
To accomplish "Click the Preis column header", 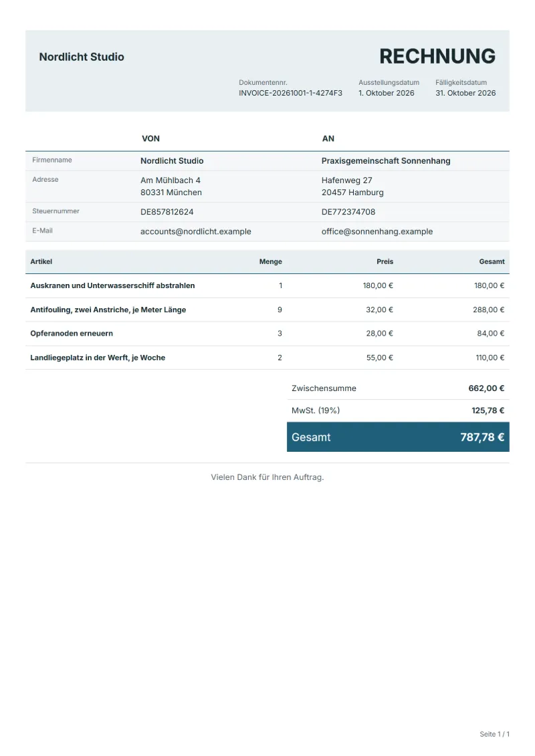I will point(385,262).
